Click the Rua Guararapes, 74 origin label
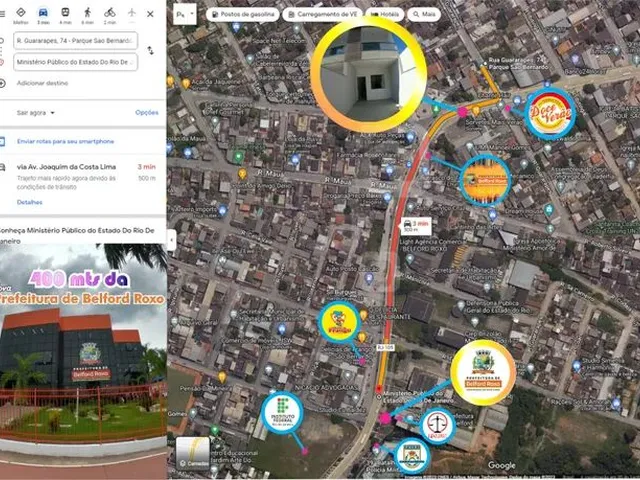Screen dimensions: 640x480 [x=517, y=64]
